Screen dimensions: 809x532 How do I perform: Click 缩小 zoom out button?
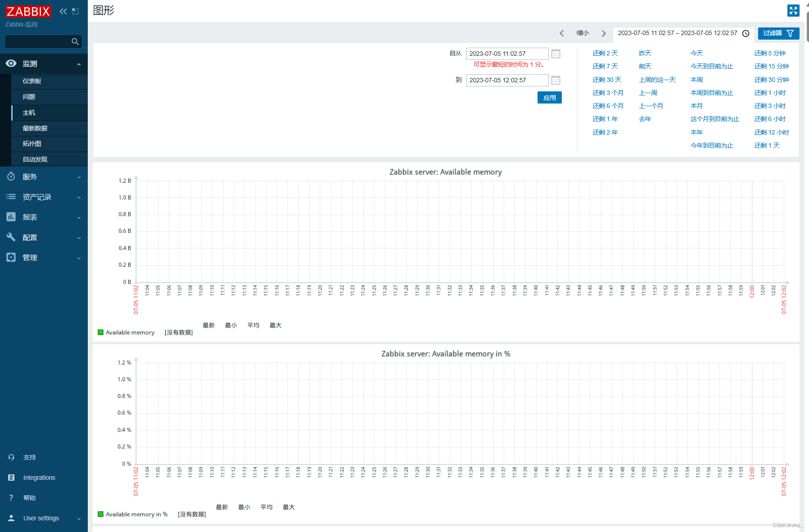[x=583, y=33]
